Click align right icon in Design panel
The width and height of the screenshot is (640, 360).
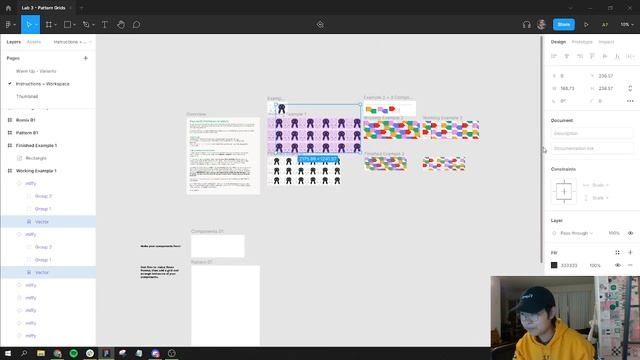point(580,56)
